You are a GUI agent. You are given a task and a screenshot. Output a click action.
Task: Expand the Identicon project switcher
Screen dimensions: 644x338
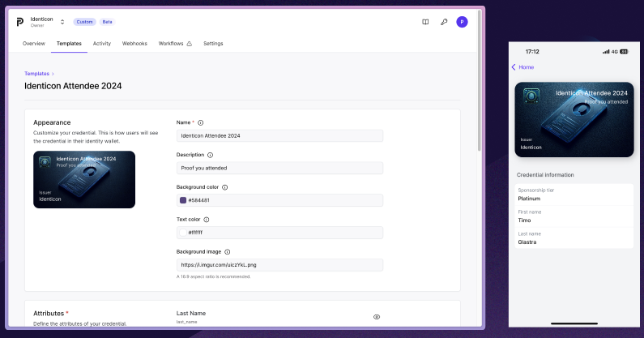(x=62, y=22)
